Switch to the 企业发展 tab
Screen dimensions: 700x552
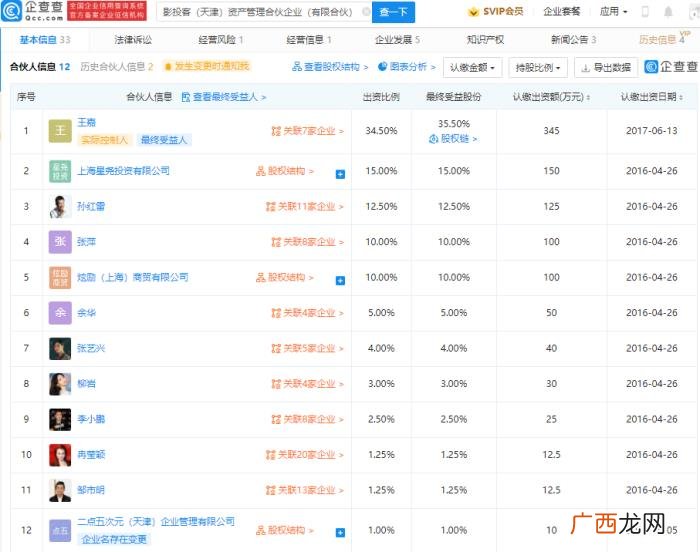click(x=397, y=40)
